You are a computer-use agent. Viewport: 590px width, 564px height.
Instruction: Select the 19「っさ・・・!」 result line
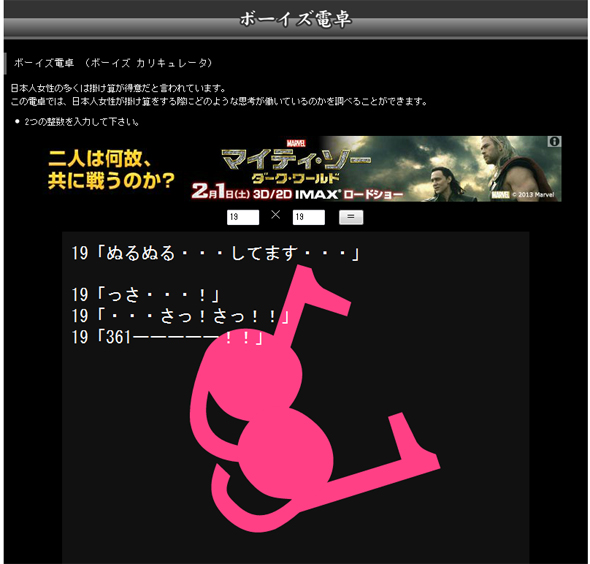pos(146,295)
